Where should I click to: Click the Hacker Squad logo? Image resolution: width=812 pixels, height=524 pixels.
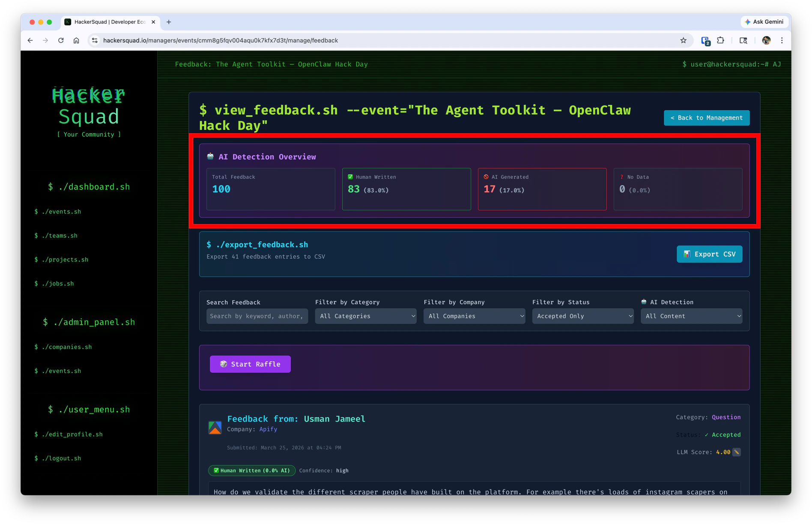coord(89,106)
